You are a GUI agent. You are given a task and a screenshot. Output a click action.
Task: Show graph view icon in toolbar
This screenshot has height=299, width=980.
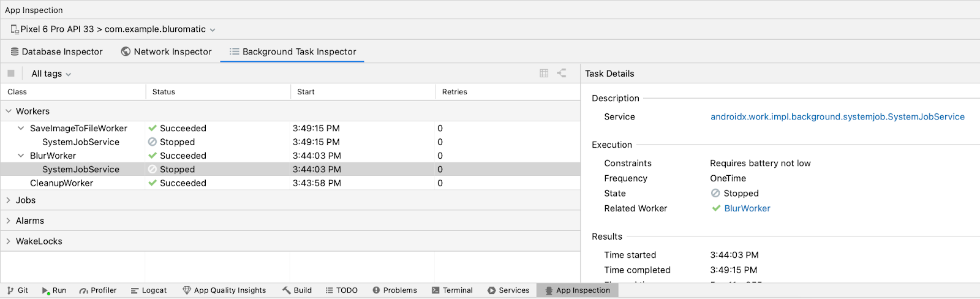pos(562,74)
